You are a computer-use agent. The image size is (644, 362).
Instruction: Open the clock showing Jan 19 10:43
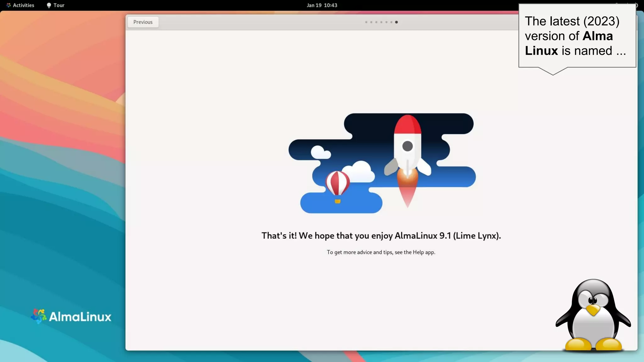tap(322, 5)
